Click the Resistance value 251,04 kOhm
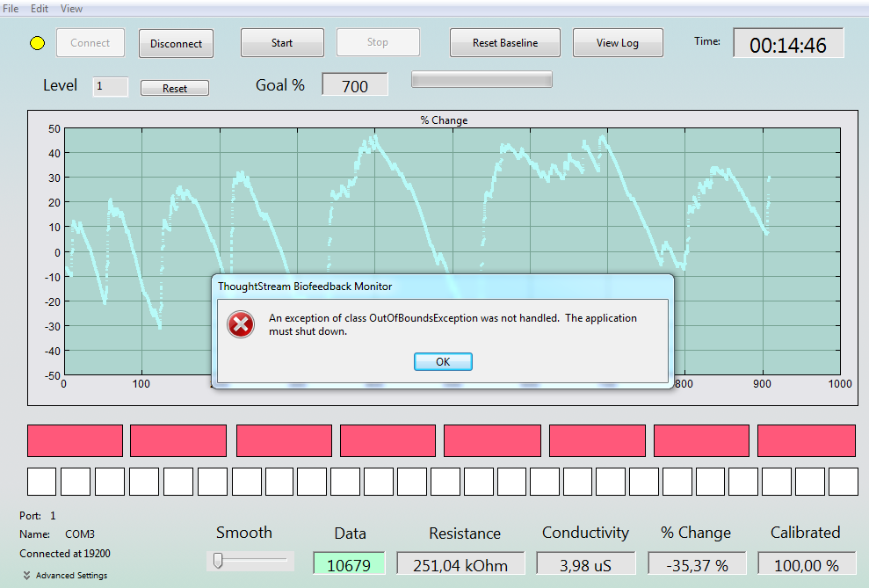Image resolution: width=869 pixels, height=588 pixels. 460,565
